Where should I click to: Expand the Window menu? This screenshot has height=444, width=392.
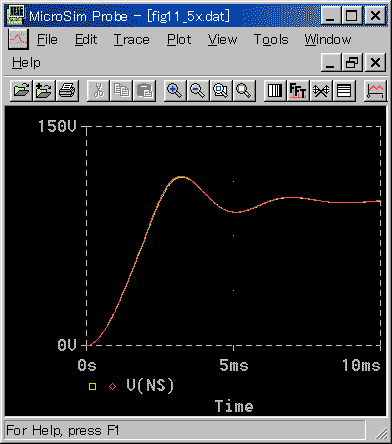coord(328,40)
